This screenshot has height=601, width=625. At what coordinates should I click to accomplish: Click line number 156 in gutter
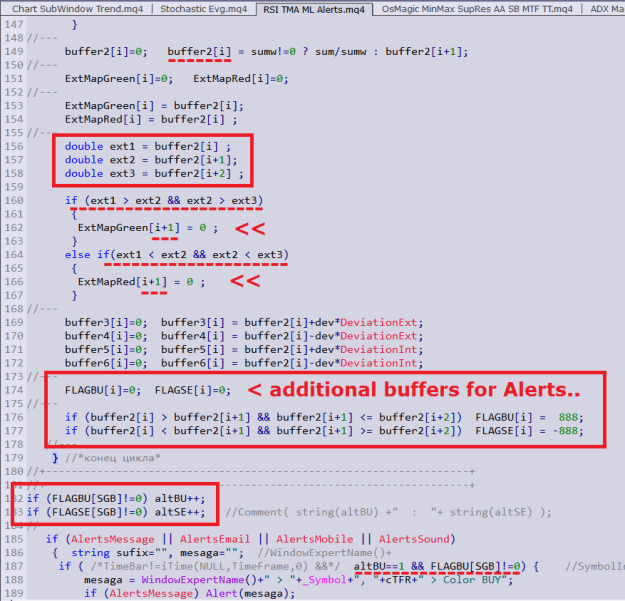(14, 146)
